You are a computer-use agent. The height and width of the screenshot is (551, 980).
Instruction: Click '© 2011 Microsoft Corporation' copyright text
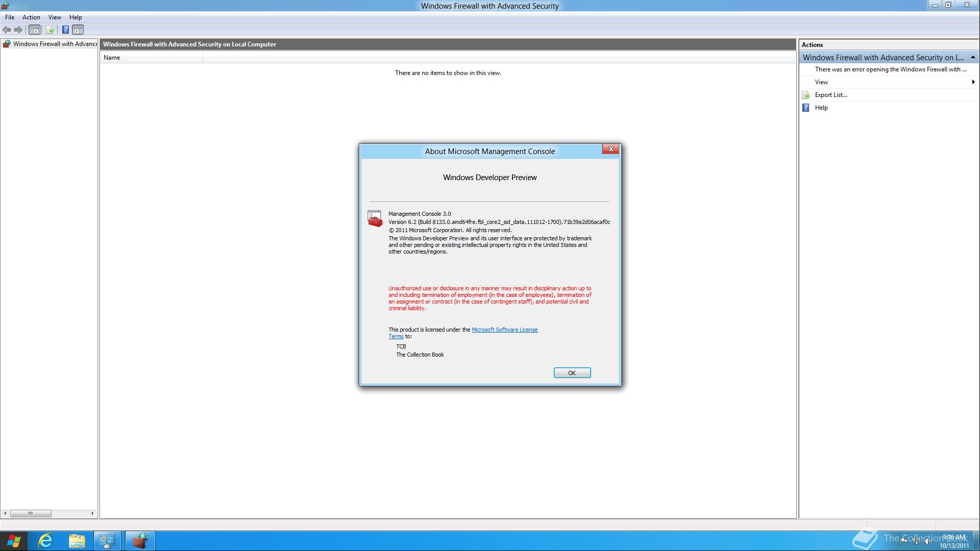[450, 230]
